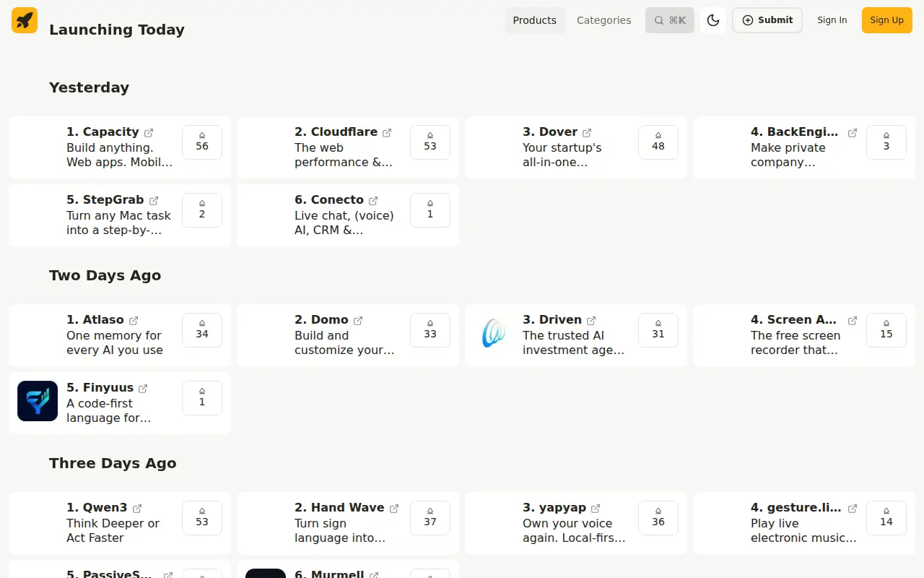Viewport: 924px width, 578px height.
Task: Upvote Driven with 31 votes
Action: coord(658,329)
